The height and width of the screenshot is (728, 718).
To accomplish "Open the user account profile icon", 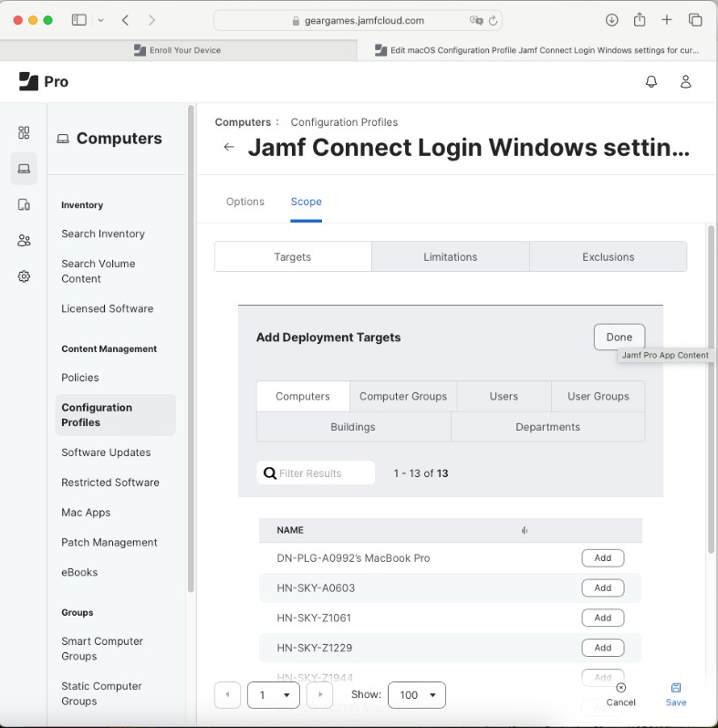I will click(x=686, y=81).
